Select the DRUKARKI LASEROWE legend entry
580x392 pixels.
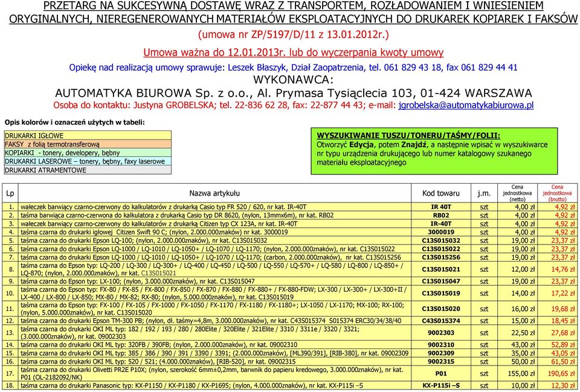[x=88, y=161]
